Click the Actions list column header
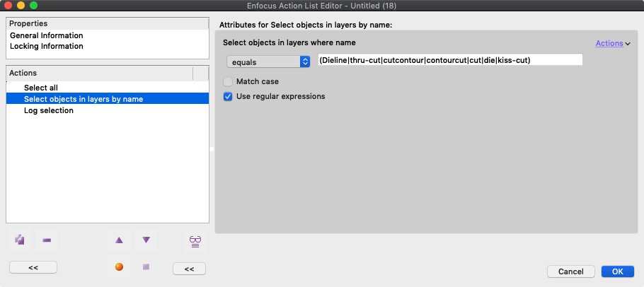644x287 pixels. coord(99,73)
